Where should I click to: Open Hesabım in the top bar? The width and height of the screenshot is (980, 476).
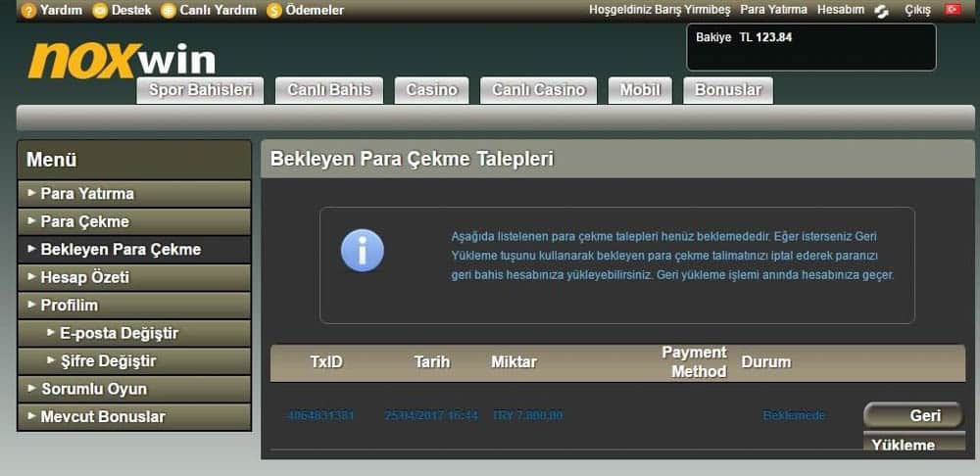tap(841, 10)
